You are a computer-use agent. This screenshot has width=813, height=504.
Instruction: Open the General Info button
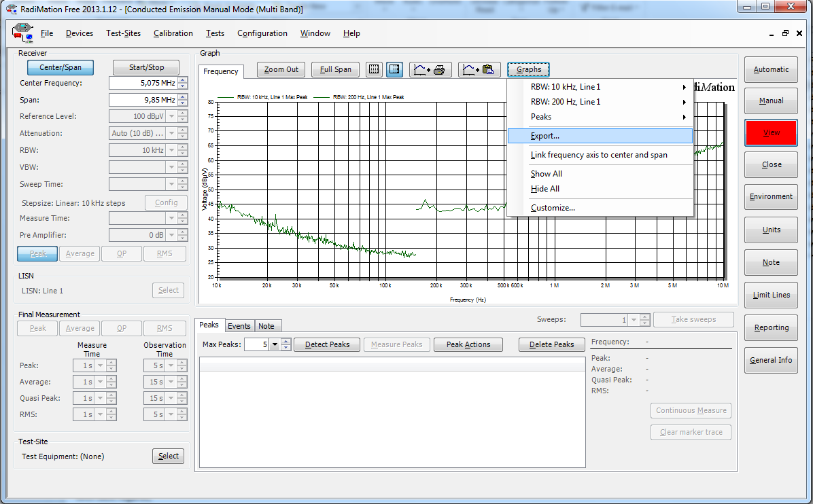771,361
